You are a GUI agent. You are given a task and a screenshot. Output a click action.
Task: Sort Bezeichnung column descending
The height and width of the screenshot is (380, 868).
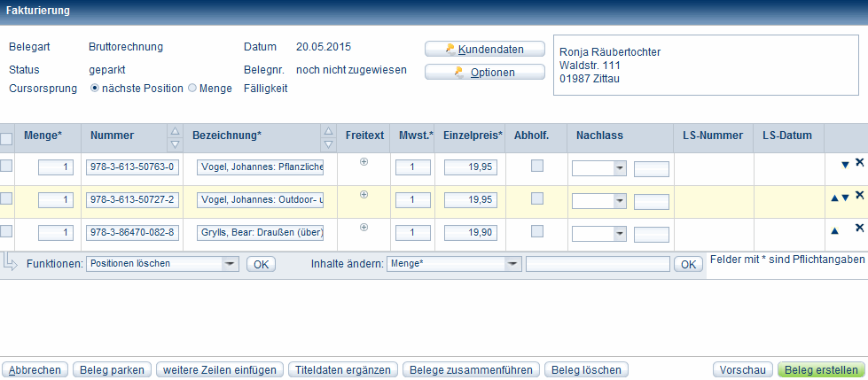328,143
